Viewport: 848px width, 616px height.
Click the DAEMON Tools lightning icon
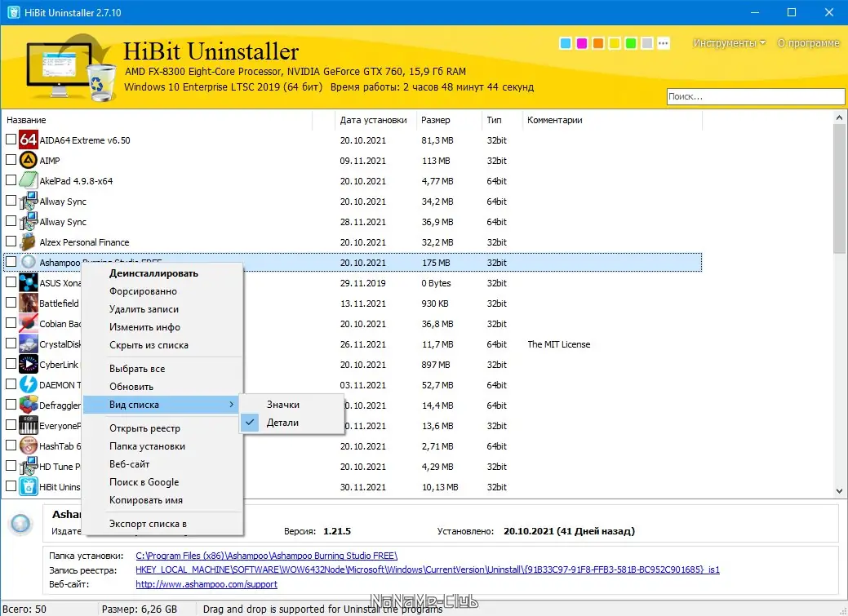click(28, 384)
